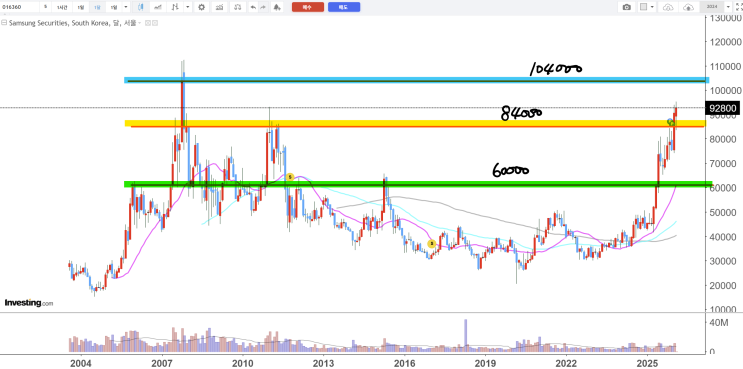Viewport: 743px width, 369px height.
Task: Click the 016360 symbol input field
Action: click(19, 7)
